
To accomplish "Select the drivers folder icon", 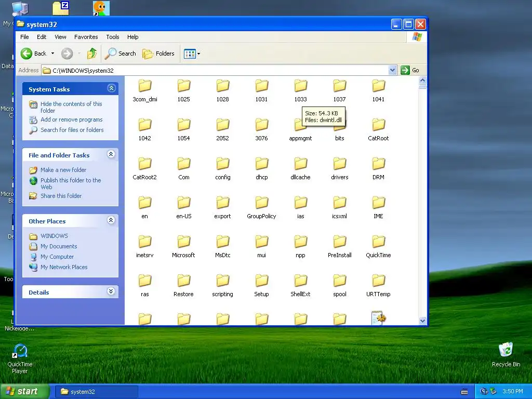I will 340,164.
